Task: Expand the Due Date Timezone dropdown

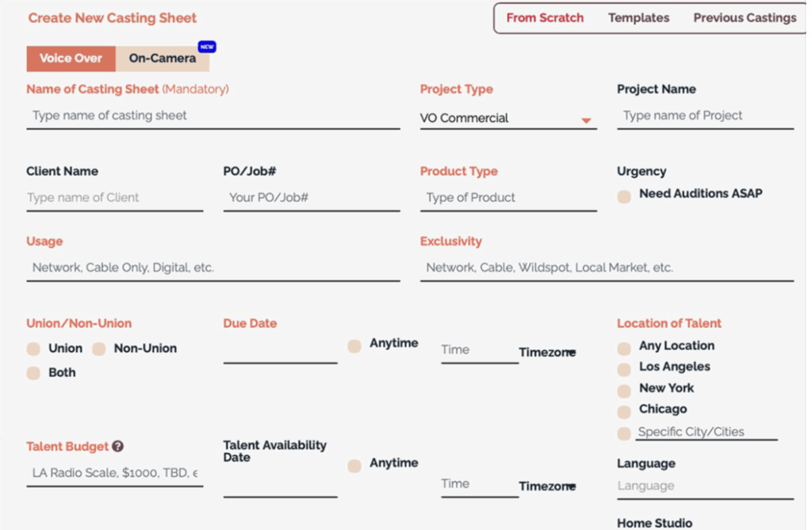Action: pyautogui.click(x=548, y=353)
